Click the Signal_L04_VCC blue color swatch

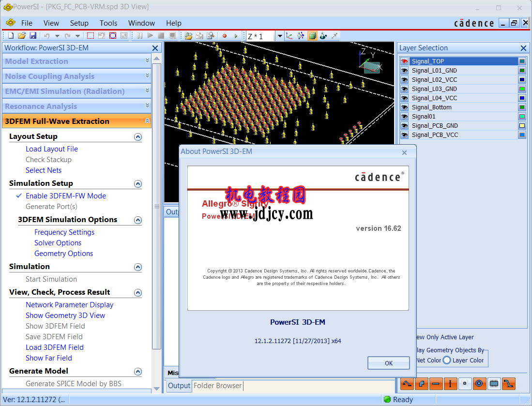tap(522, 98)
